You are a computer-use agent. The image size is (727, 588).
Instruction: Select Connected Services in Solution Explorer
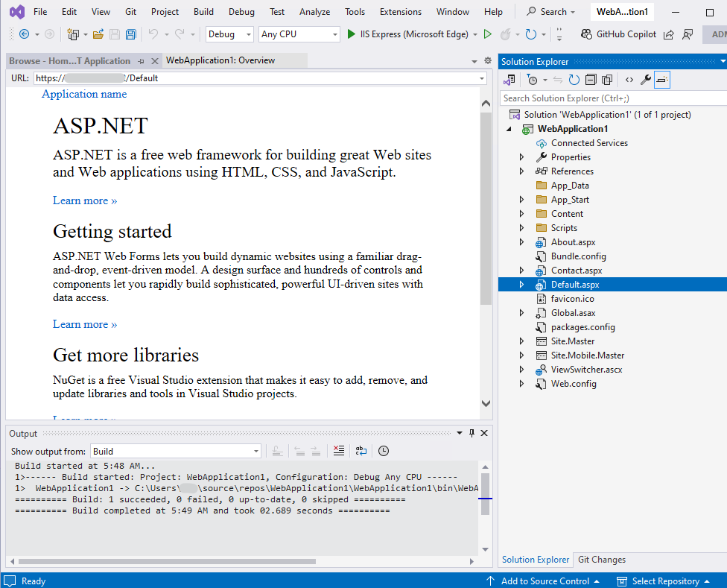pos(589,143)
